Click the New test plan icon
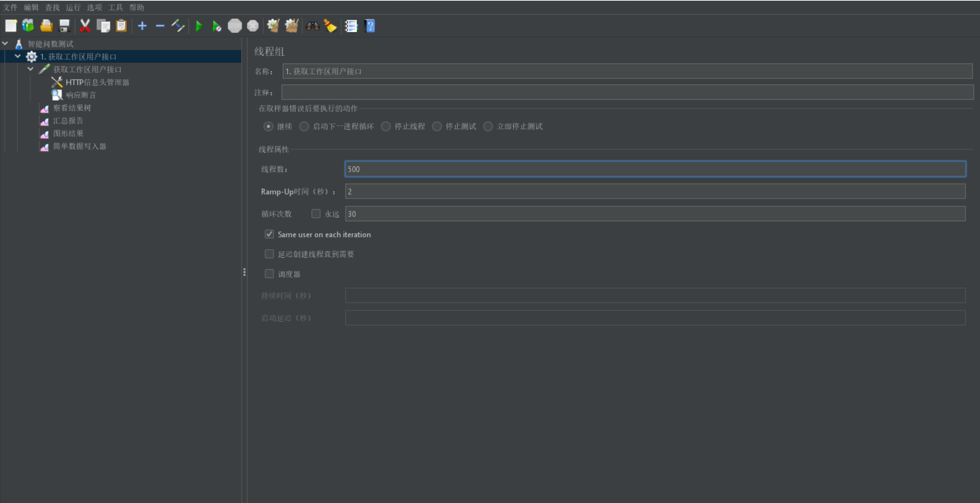The height and width of the screenshot is (503, 980). tap(11, 26)
